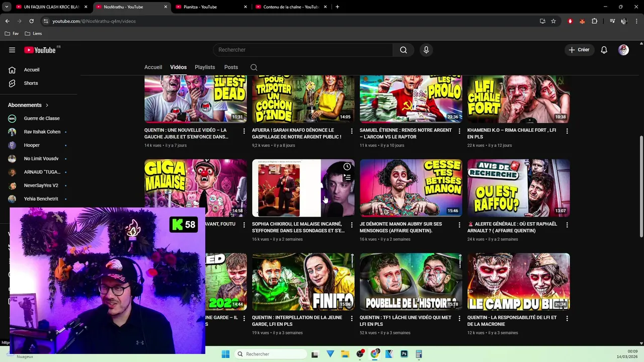The image size is (644, 362).
Task: Open Windows Start menu
Action: pos(225,354)
